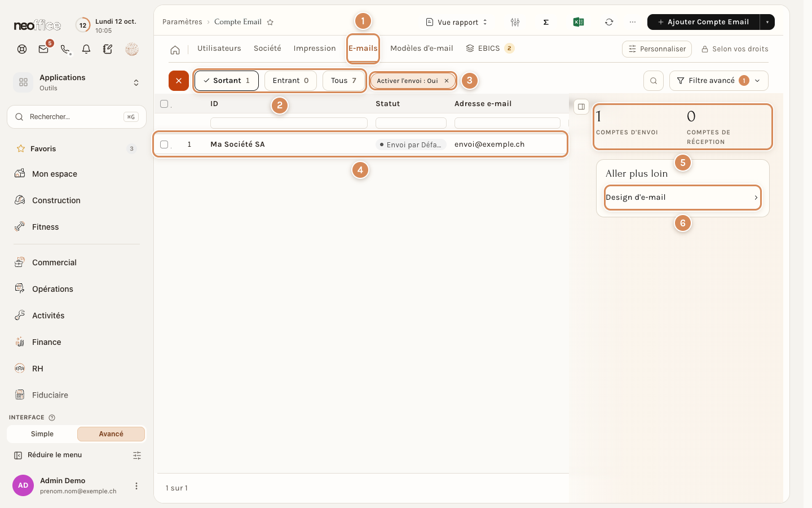Open the EBICS tab
Screen dimensions: 812x508
coord(490,49)
